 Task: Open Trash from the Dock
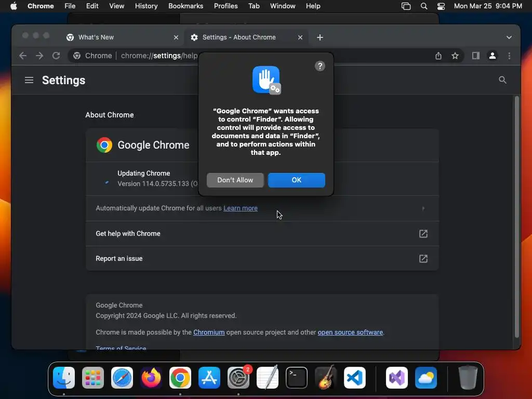pyautogui.click(x=468, y=378)
